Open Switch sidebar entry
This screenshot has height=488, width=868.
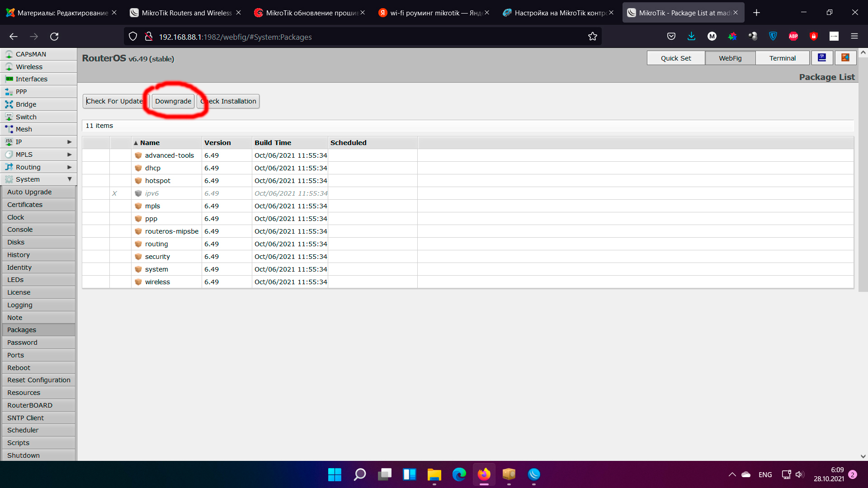click(x=38, y=117)
